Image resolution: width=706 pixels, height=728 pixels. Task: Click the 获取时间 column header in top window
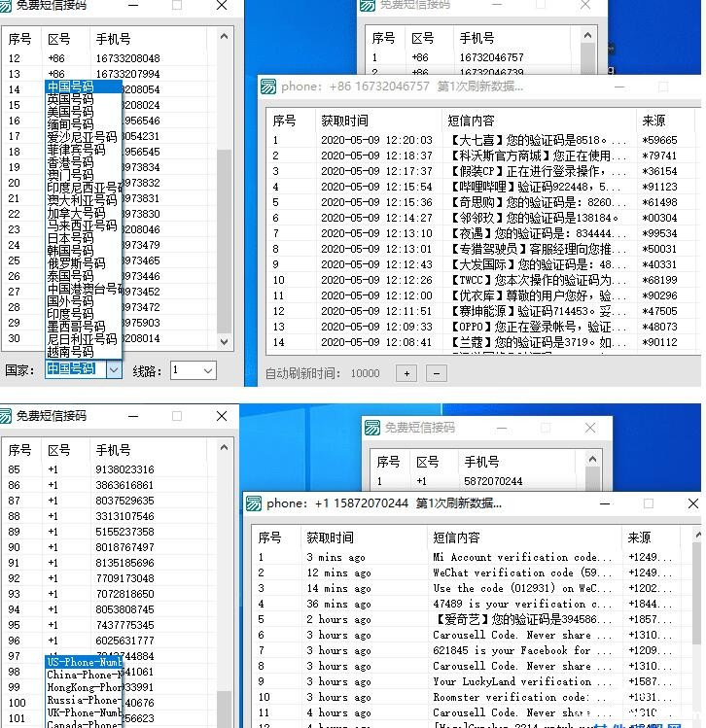click(378, 121)
